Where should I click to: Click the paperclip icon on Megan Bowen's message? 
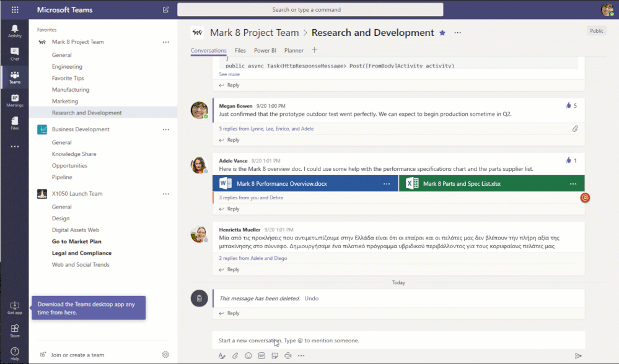point(575,129)
